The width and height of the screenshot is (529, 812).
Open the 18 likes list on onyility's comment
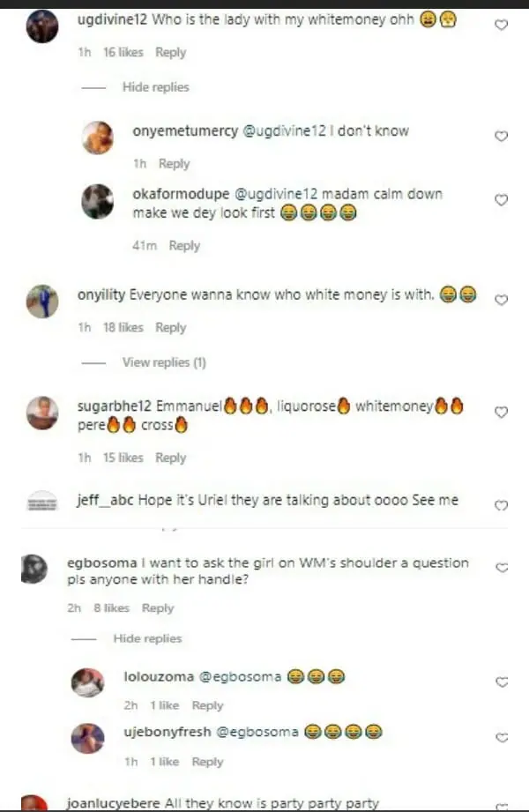[123, 327]
